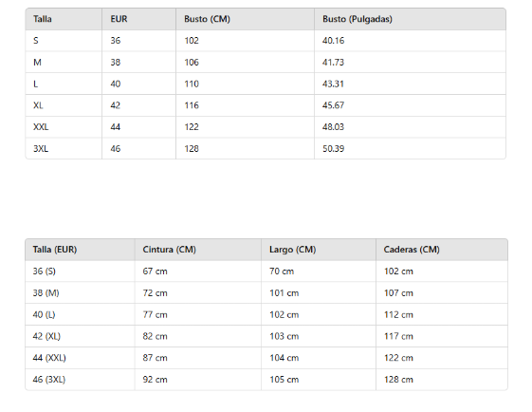This screenshot has height=412, width=532.
Task: Select the 67 cm waist value
Action: (x=156, y=272)
